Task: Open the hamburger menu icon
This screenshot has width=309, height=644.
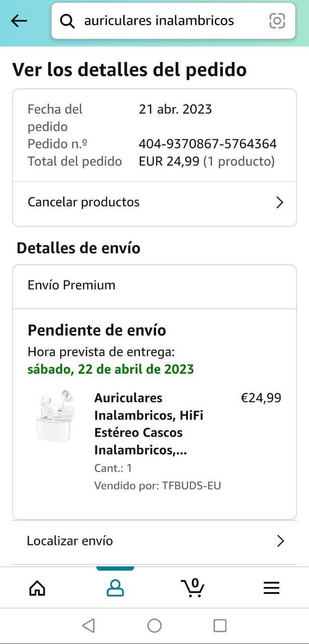Action: pos(271,588)
